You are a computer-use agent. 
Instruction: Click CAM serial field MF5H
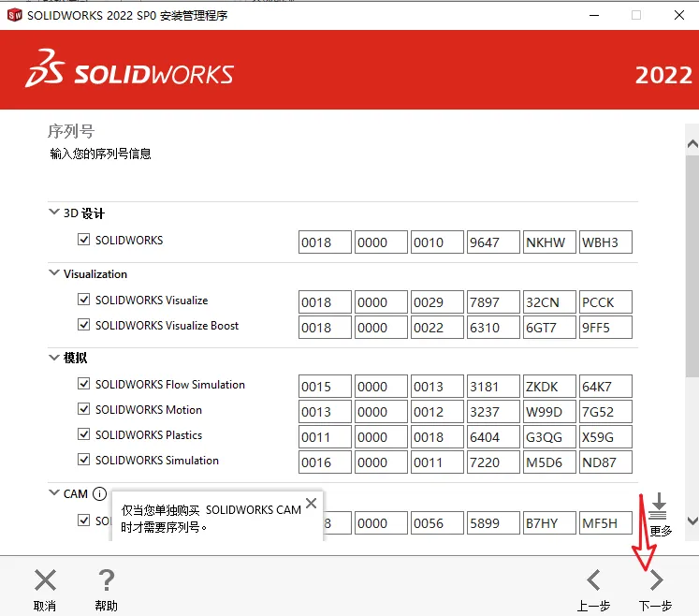coord(605,522)
